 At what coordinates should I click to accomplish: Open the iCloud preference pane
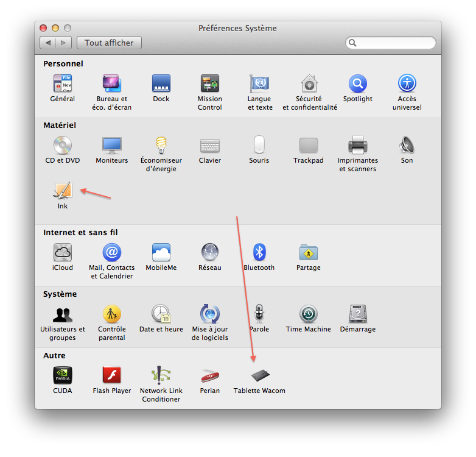pos(63,252)
